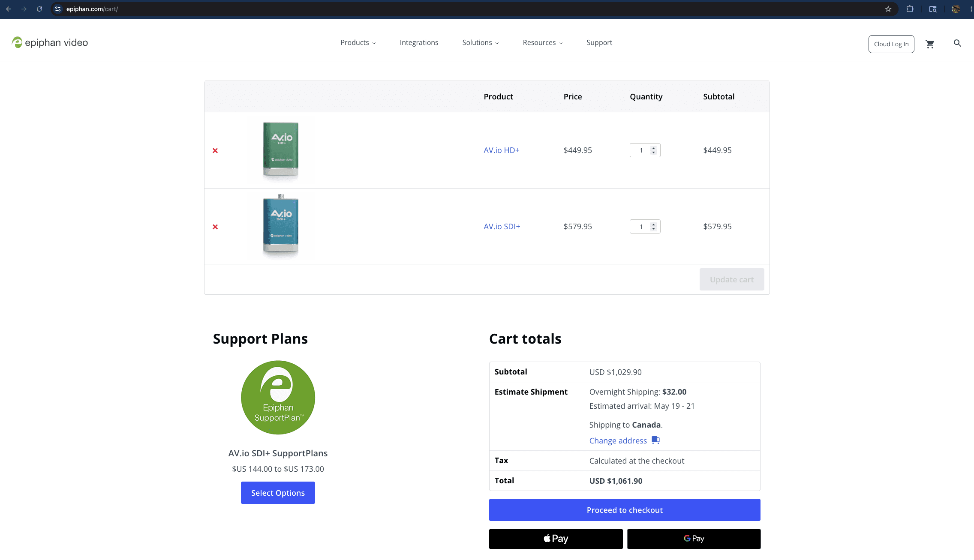Expand the Solutions menu
Screen dimensions: 974x560
point(481,42)
